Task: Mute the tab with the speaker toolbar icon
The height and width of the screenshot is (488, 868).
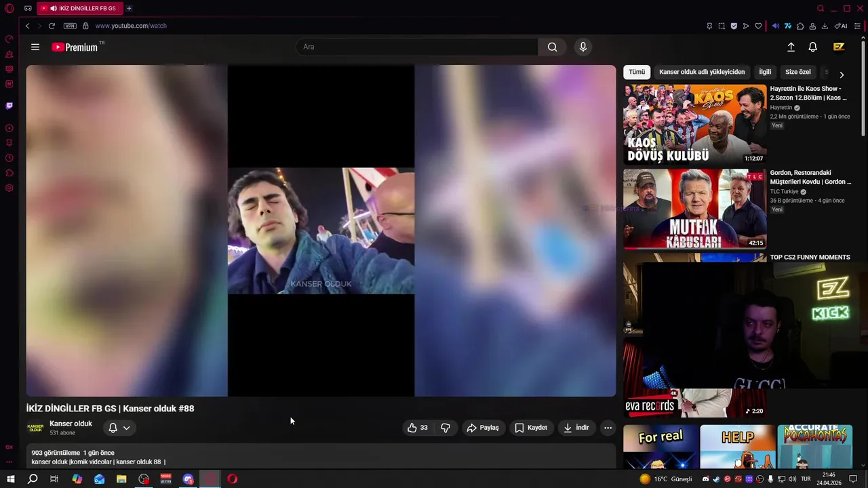Action: pos(776,26)
